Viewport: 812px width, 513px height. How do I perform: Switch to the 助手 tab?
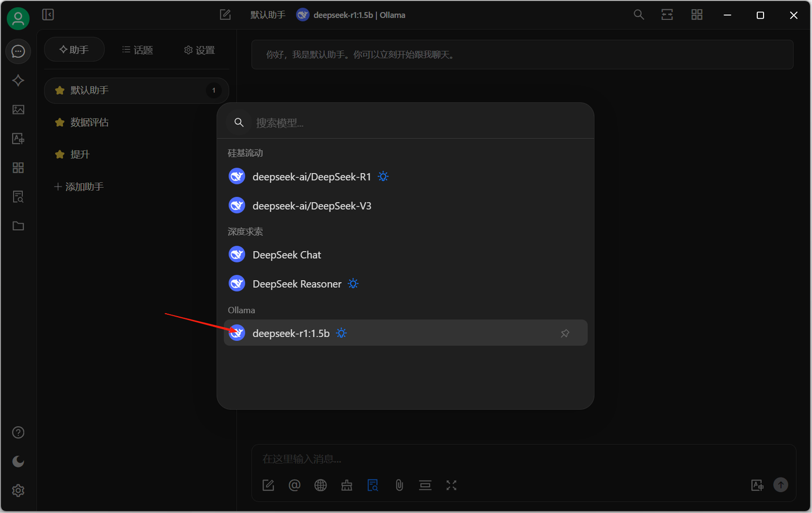click(x=74, y=50)
